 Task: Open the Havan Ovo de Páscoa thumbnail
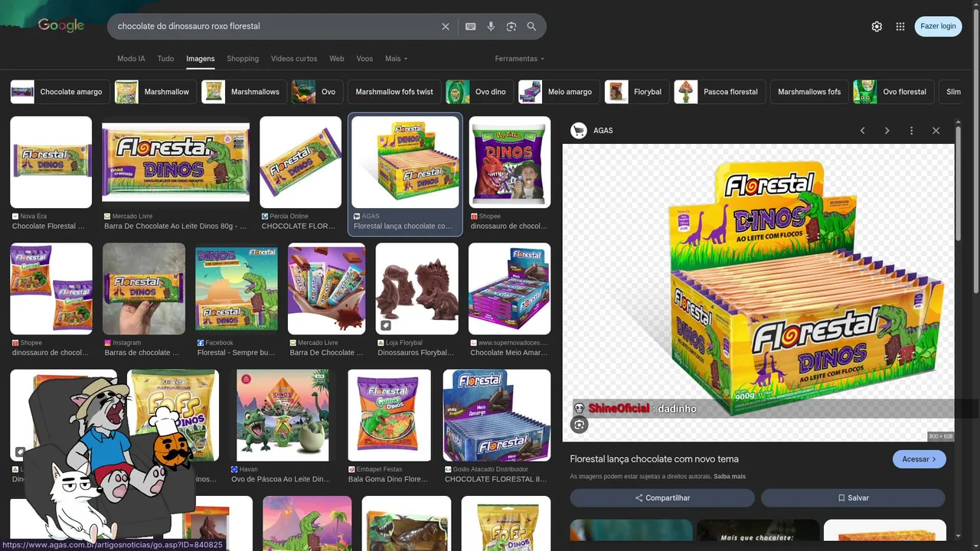[x=283, y=416]
